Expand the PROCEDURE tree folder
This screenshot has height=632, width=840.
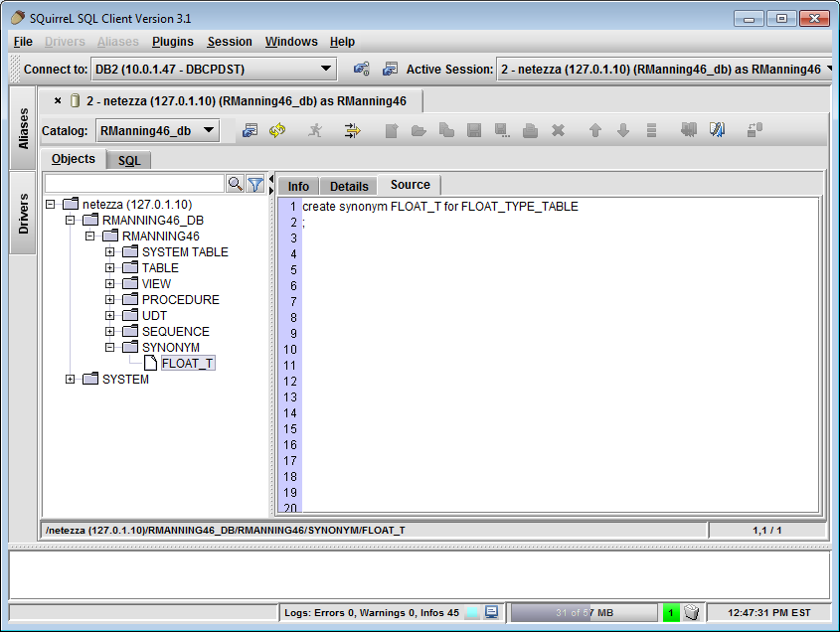[110, 300]
